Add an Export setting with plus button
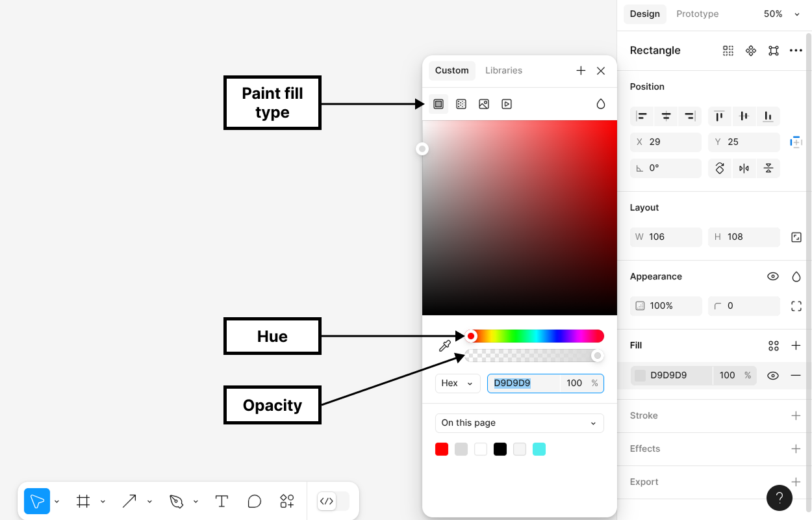This screenshot has height=520, width=812. coord(796,482)
